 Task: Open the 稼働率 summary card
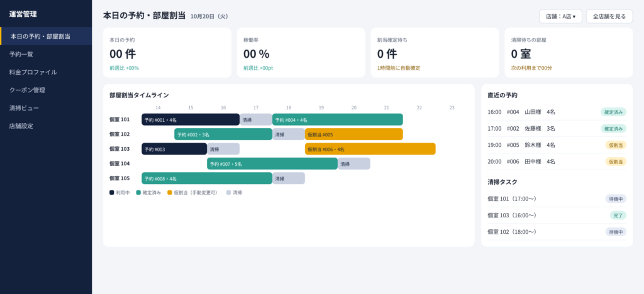pyautogui.click(x=301, y=53)
